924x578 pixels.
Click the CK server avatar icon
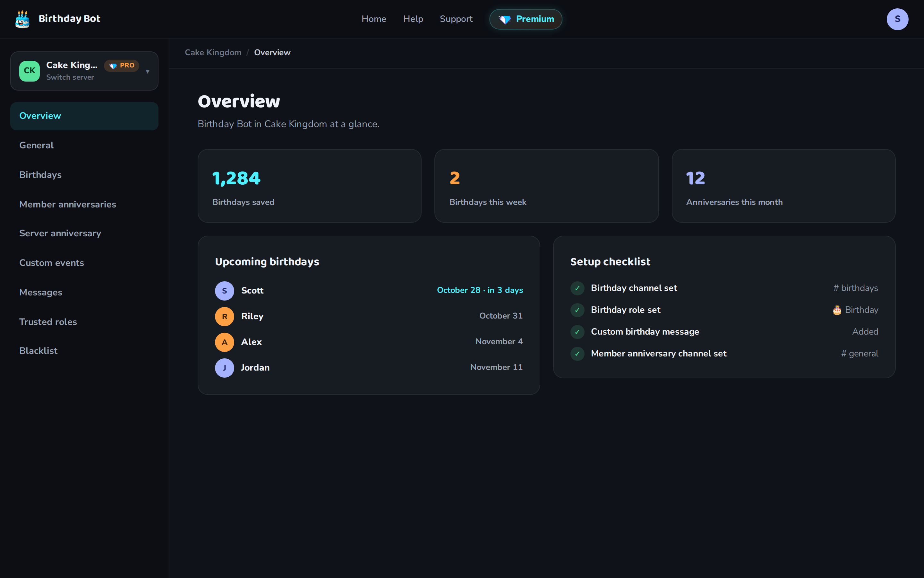point(30,71)
